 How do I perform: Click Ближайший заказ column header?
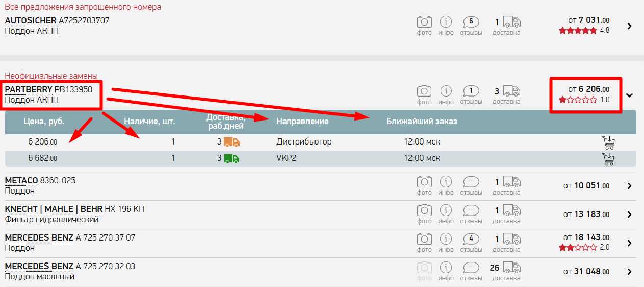(x=422, y=122)
